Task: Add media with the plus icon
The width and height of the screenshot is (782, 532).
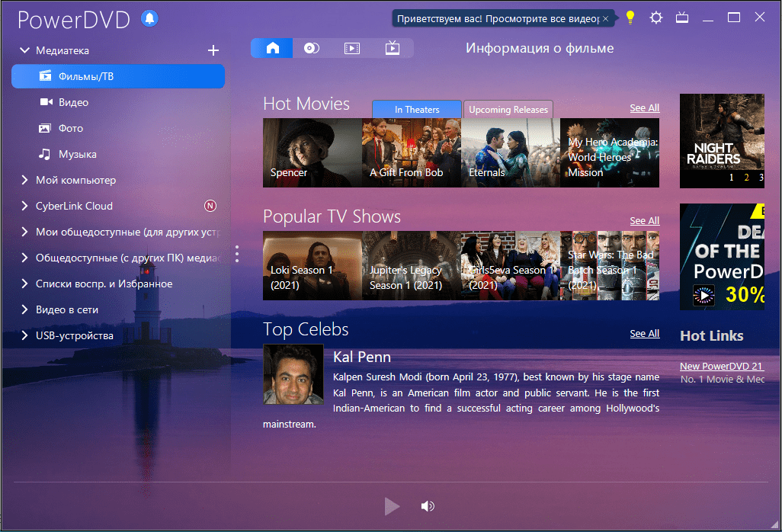Action: (x=213, y=50)
